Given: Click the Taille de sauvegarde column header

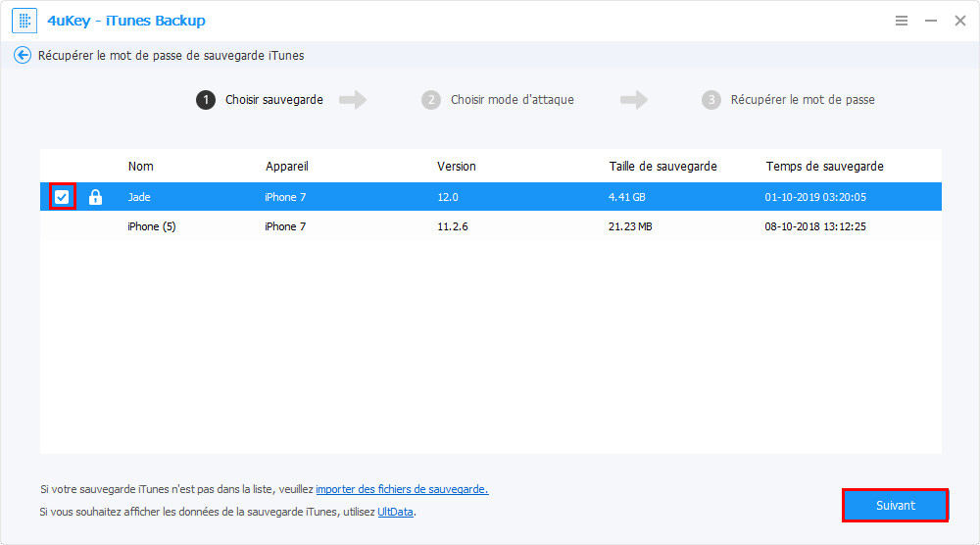Looking at the screenshot, I should tap(663, 167).
